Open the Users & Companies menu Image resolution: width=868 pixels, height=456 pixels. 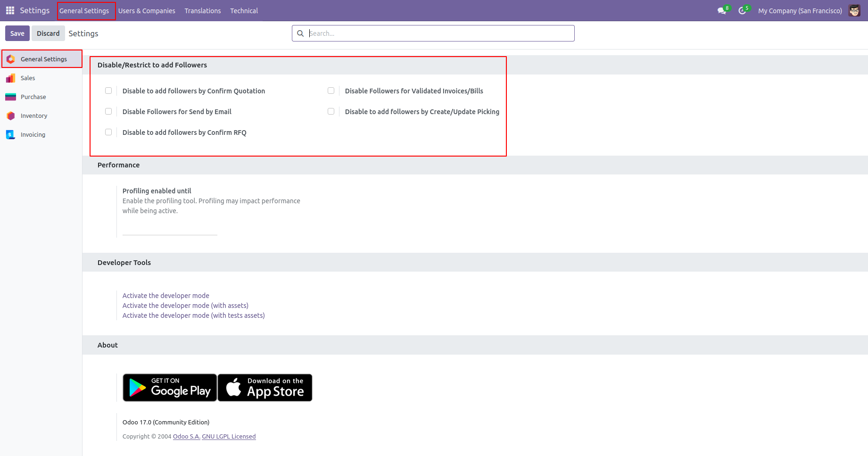[x=147, y=11]
